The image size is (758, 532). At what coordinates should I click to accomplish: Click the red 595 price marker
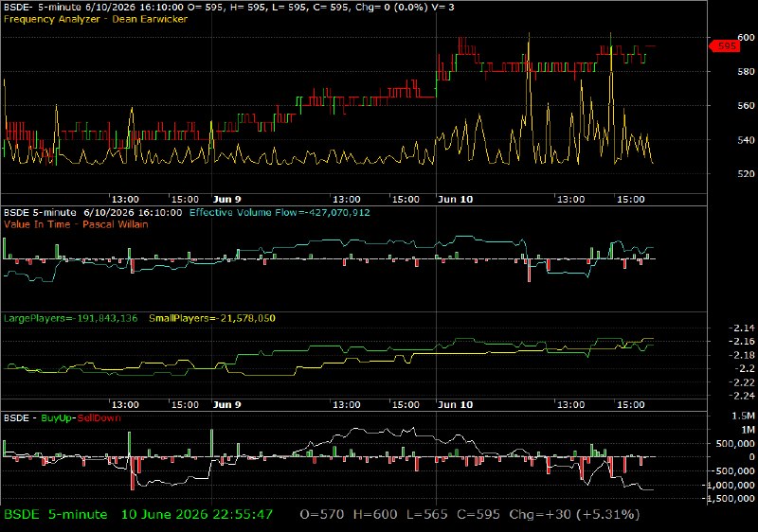(x=725, y=45)
